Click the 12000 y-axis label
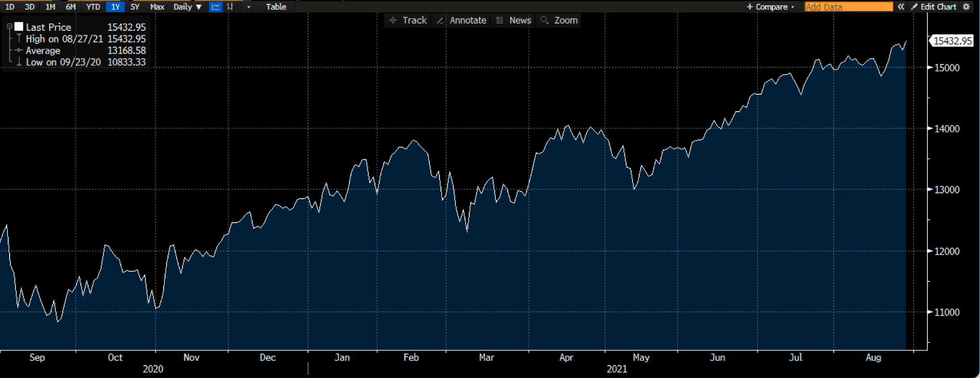The height and width of the screenshot is (378, 980). pos(947,252)
